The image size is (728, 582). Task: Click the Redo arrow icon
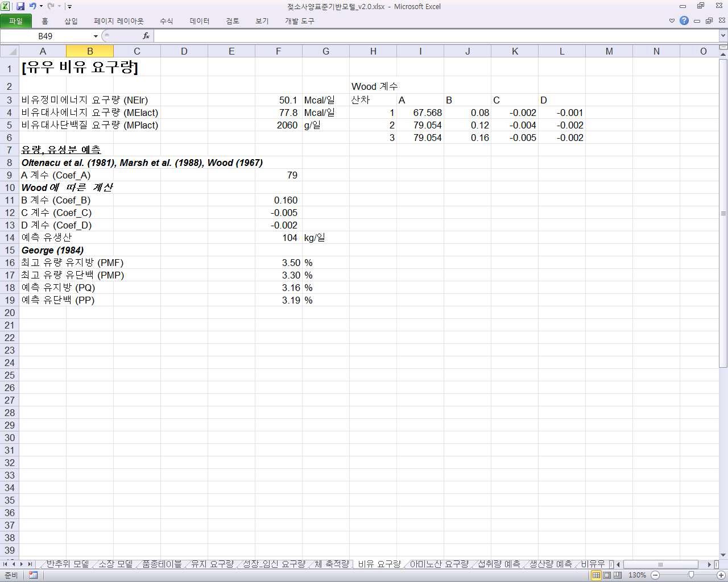51,6
